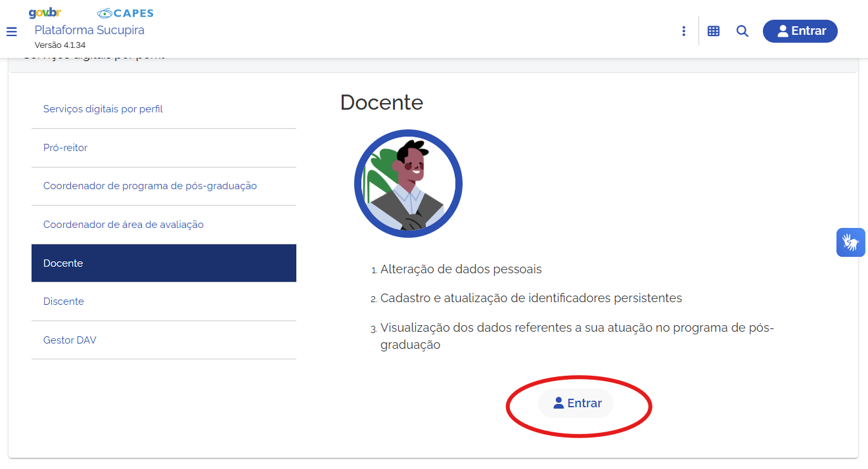Open the grid apps icon in header
Viewport: 868px width, 469px height.
tap(713, 31)
